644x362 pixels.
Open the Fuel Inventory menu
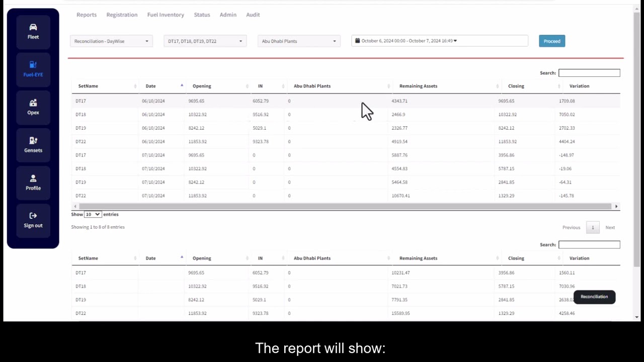coord(166,15)
